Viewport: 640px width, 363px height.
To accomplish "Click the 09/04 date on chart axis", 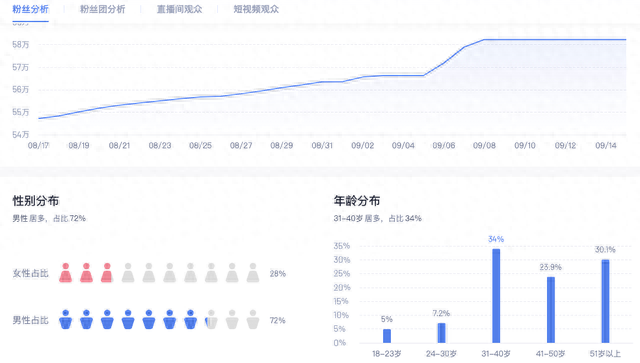I will coord(403,145).
